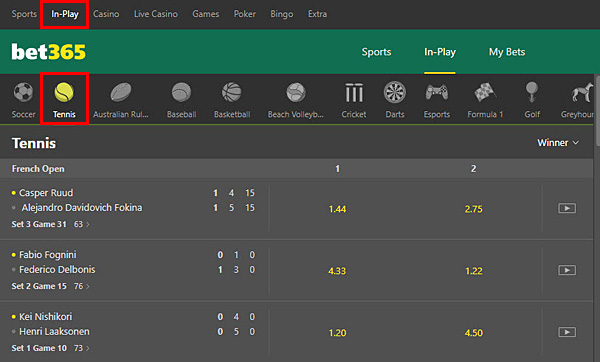
Task: Expand the Winner market dropdown
Action: pyautogui.click(x=558, y=143)
